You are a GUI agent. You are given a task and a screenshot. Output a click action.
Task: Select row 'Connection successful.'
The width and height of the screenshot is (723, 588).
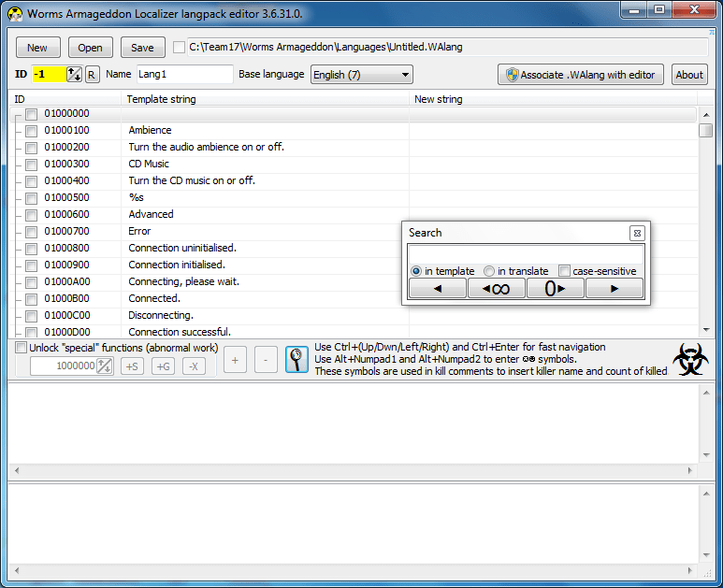click(x=353, y=332)
